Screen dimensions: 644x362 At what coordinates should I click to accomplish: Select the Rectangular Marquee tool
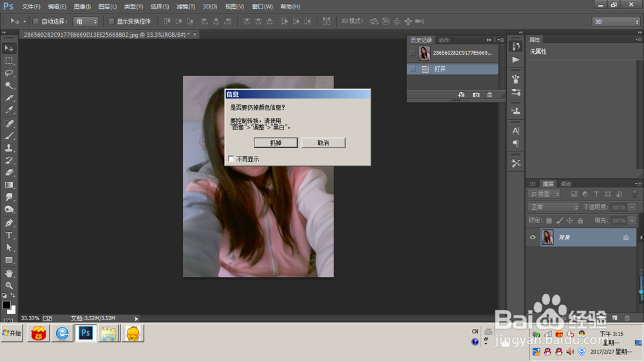pyautogui.click(x=8, y=61)
